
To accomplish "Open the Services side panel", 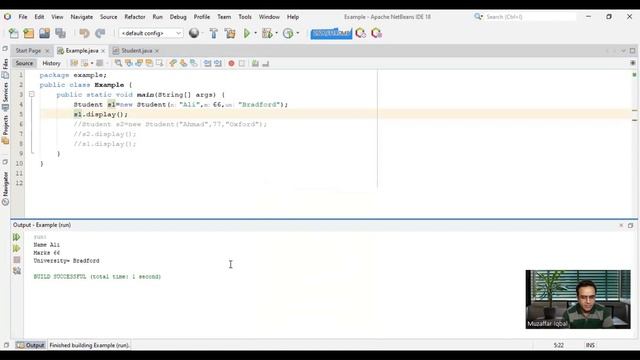I will (x=5, y=96).
